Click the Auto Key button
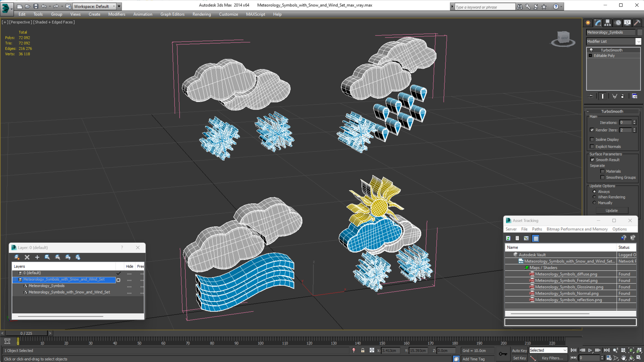 [519, 350]
